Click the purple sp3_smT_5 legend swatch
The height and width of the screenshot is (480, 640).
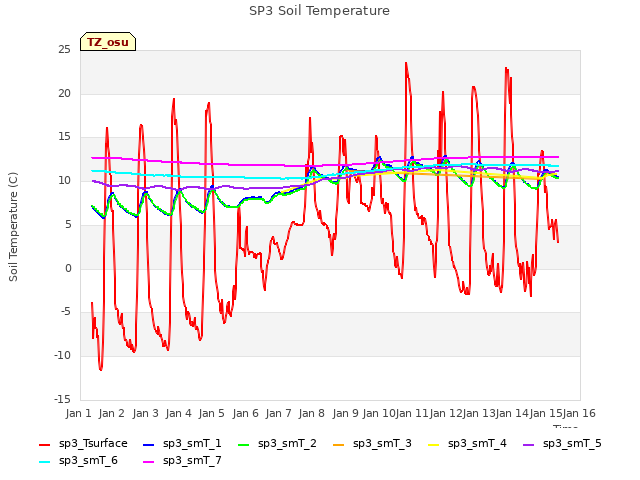(529, 444)
